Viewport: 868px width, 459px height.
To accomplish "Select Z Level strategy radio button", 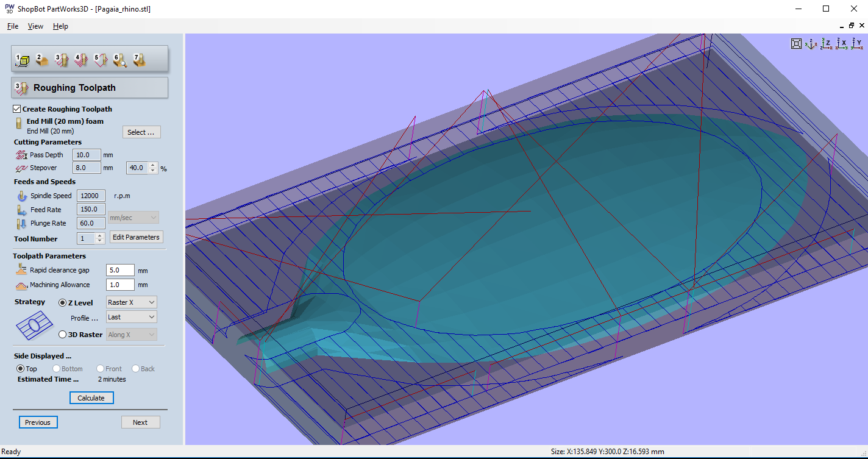I will (x=62, y=302).
